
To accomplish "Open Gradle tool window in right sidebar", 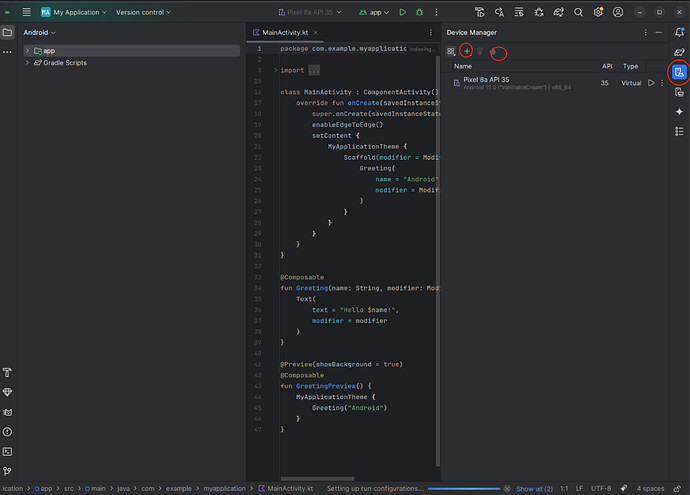I will (679, 52).
